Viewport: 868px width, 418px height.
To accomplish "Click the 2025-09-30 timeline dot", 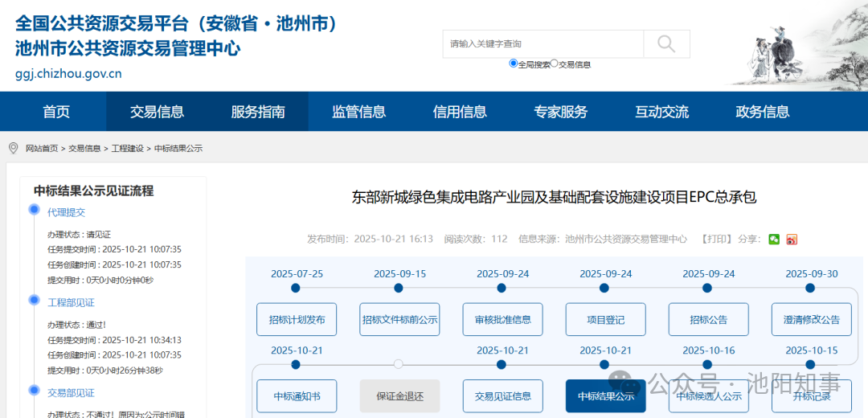I will [810, 288].
